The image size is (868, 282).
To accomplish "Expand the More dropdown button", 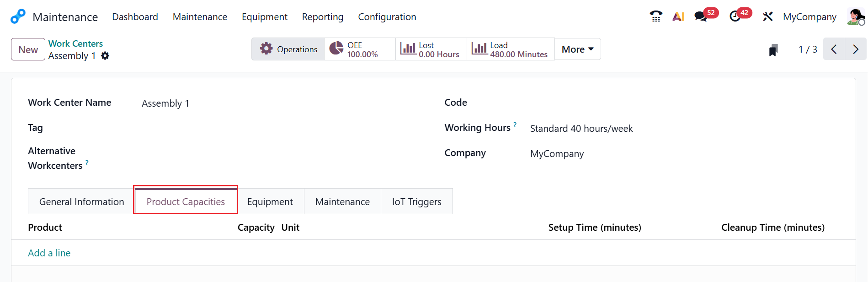I will click(577, 49).
